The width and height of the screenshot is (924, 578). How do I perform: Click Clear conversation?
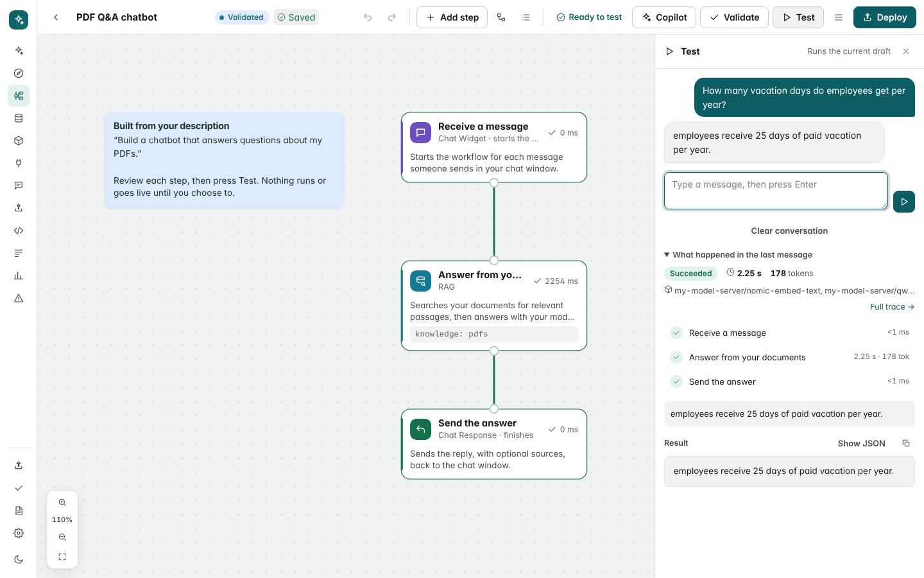point(789,231)
